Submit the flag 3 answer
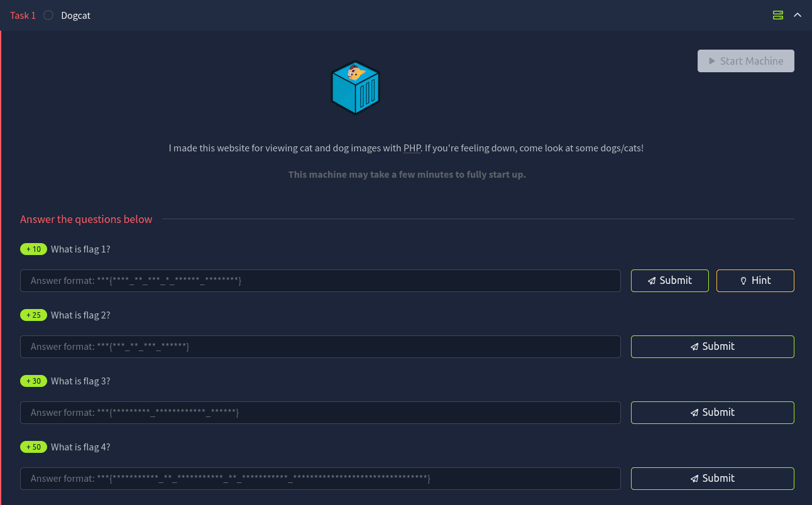Image resolution: width=812 pixels, height=505 pixels. click(x=712, y=413)
